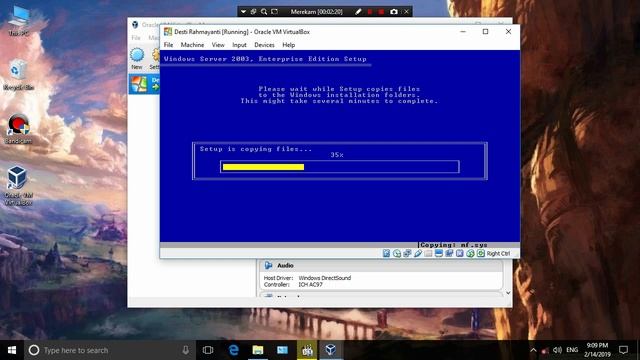Click the VirtualBox taskbar button
Screen dimensions: 640x360
tap(331, 350)
